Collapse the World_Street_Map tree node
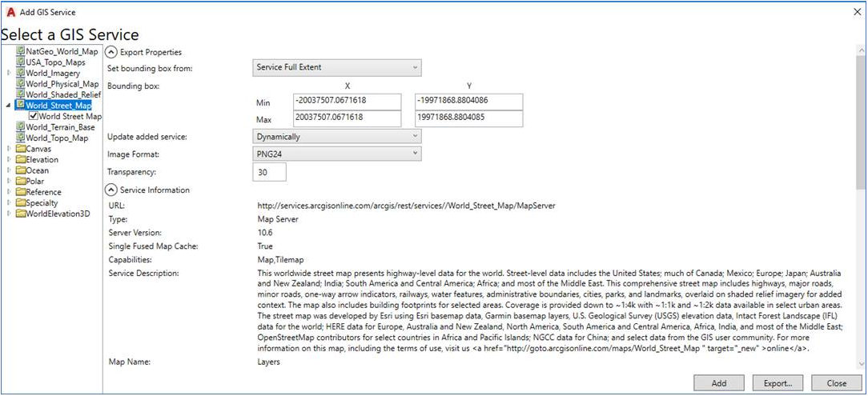This screenshot has width=868, height=396. click(x=8, y=105)
